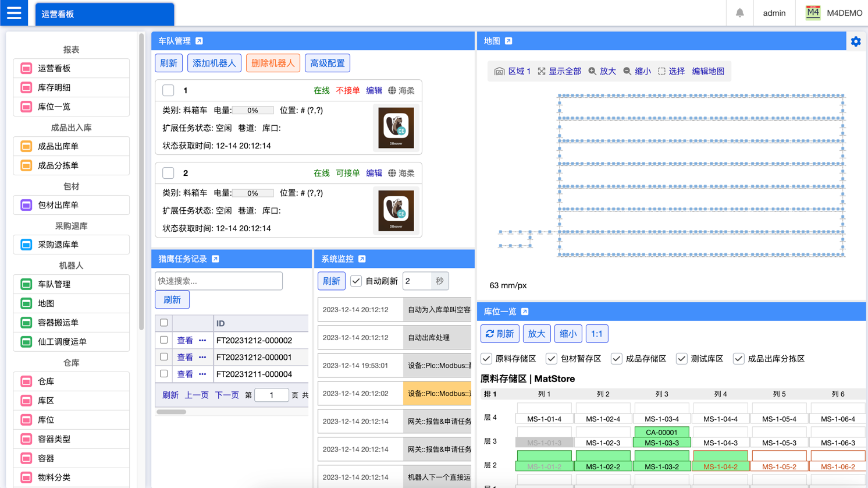
Task: Click 编辑 link for robot 1
Action: coord(374,90)
